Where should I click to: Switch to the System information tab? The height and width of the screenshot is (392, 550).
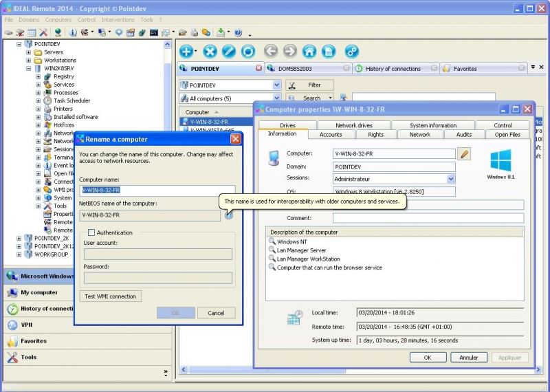432,125
